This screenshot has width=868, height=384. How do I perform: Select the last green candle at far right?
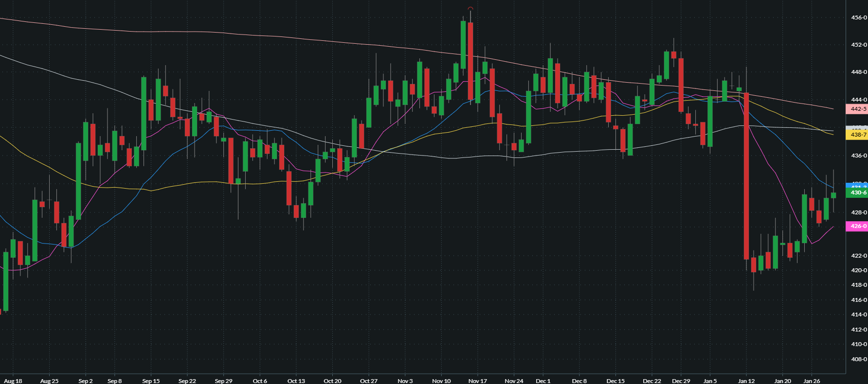pos(833,195)
